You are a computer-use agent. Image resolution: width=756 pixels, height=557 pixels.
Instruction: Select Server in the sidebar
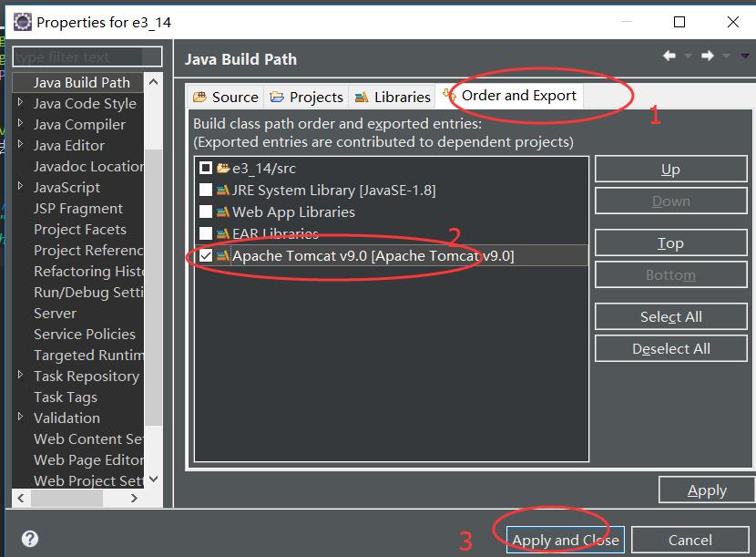(55, 314)
